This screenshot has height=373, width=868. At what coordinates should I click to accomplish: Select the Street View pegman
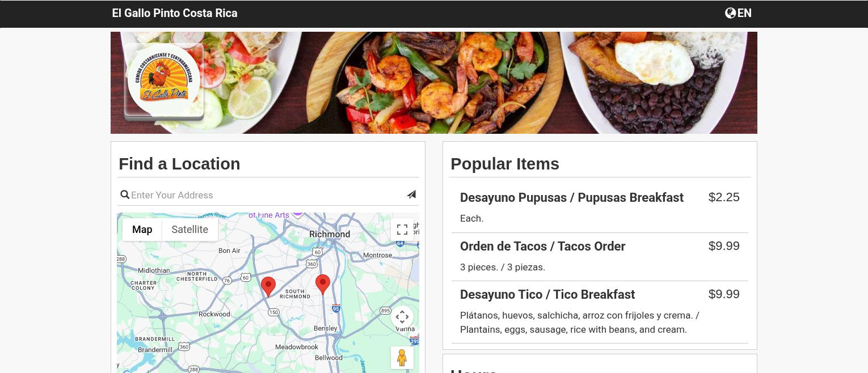tap(402, 358)
